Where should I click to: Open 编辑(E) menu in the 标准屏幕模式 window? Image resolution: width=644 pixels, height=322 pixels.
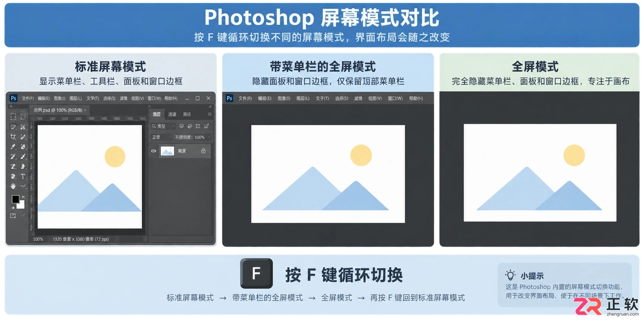click(44, 98)
